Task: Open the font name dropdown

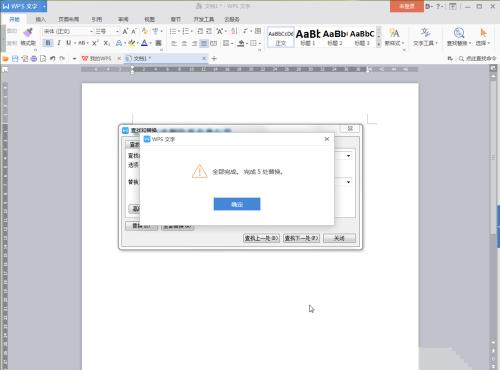Action: 91,31
